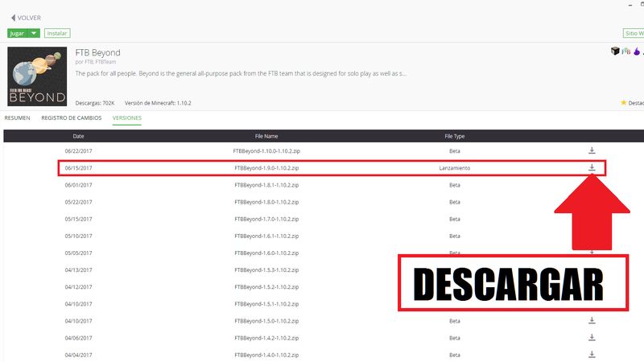Image resolution: width=644 pixels, height=362 pixels.
Task: Click the green Jugar button
Action: click(17, 33)
